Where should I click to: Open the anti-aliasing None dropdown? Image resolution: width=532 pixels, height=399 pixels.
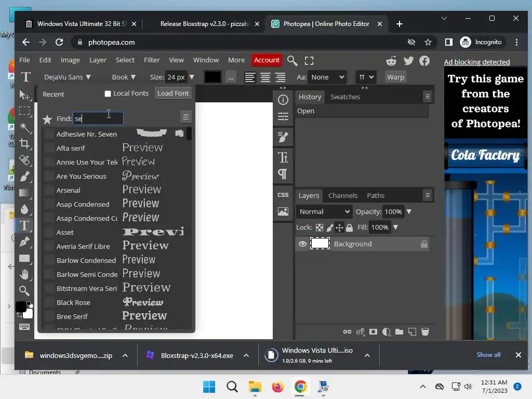tap(327, 77)
